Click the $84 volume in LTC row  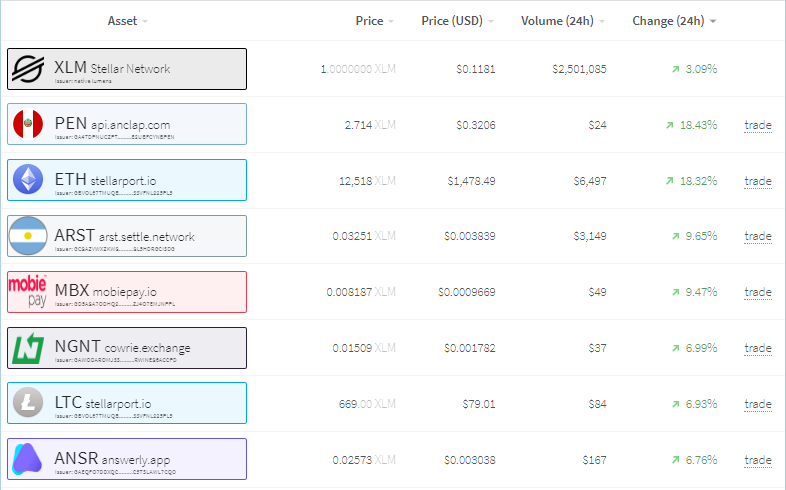pos(598,404)
